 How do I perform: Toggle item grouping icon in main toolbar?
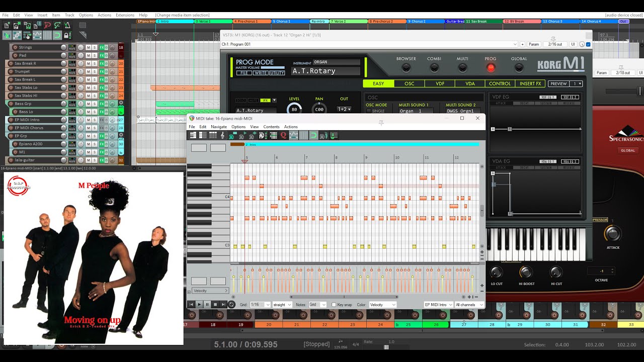coord(17,35)
